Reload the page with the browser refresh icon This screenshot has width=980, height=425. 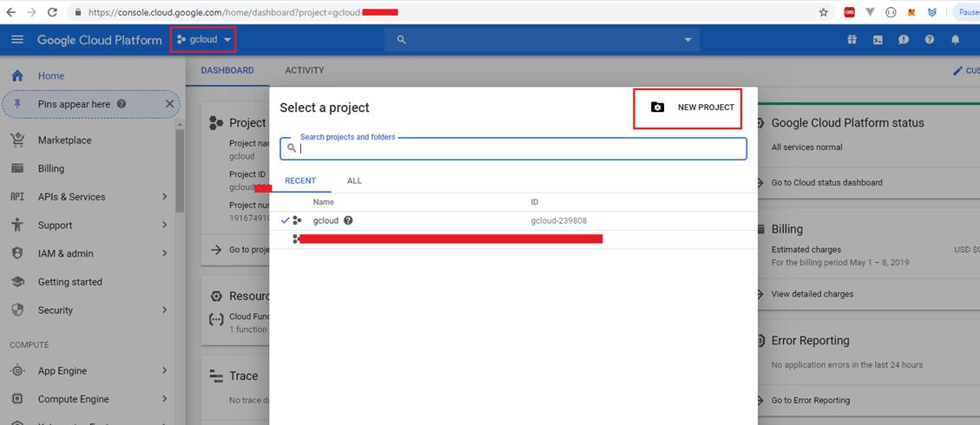tap(53, 12)
